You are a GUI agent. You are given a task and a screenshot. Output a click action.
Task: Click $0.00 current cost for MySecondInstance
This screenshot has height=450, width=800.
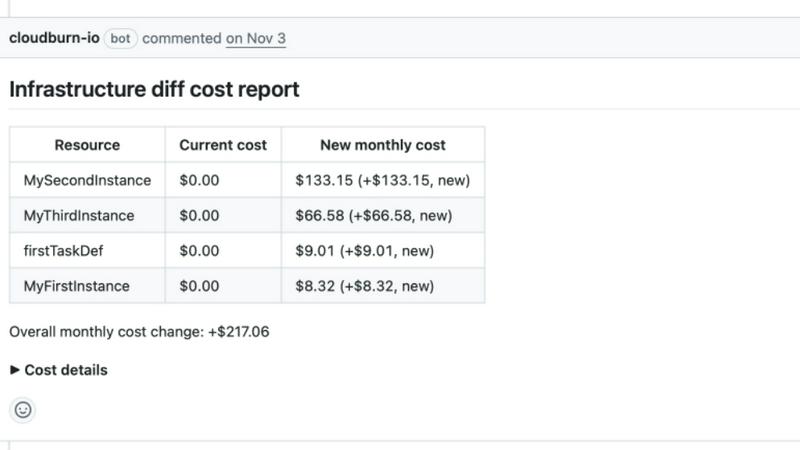tap(223, 180)
